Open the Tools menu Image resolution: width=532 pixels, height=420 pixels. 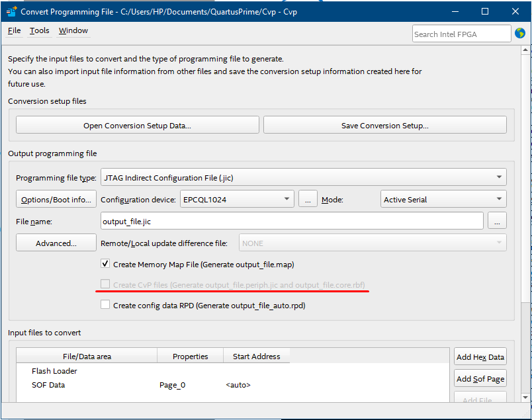pyautogui.click(x=40, y=30)
